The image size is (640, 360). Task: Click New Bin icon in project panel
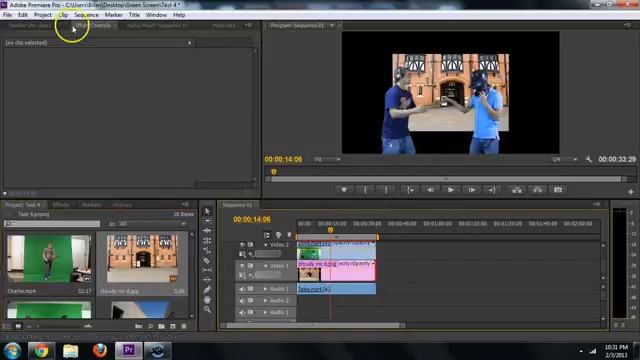(161, 326)
